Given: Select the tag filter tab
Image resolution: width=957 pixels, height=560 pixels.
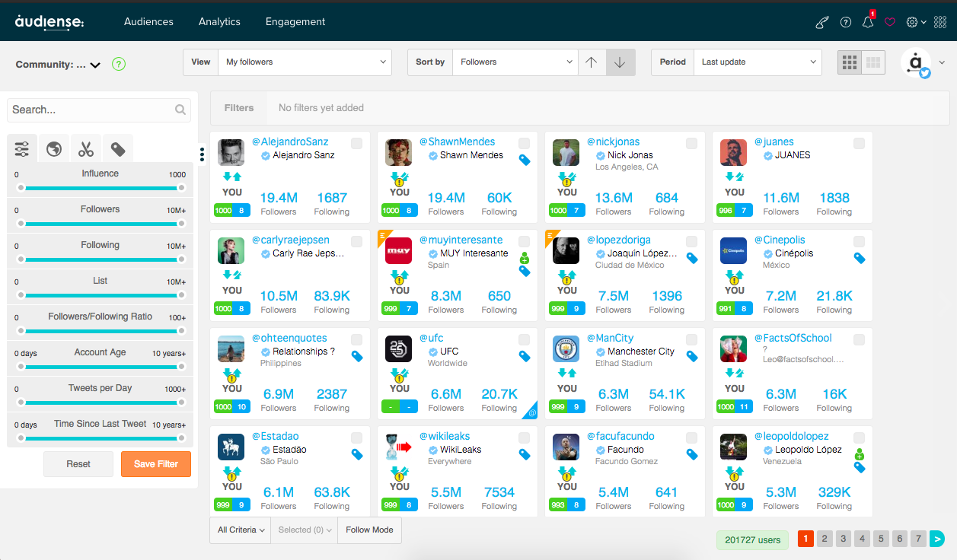Looking at the screenshot, I should point(118,148).
